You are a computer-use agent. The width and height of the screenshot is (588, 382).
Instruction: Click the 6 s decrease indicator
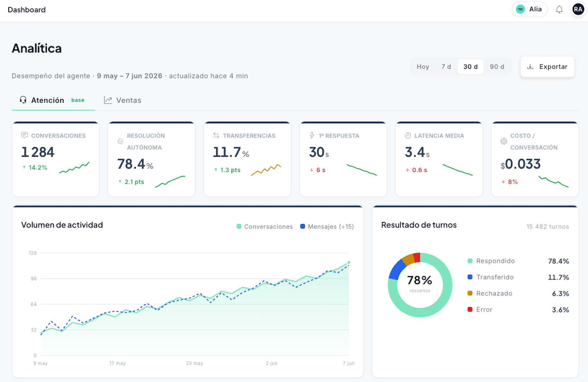(318, 170)
